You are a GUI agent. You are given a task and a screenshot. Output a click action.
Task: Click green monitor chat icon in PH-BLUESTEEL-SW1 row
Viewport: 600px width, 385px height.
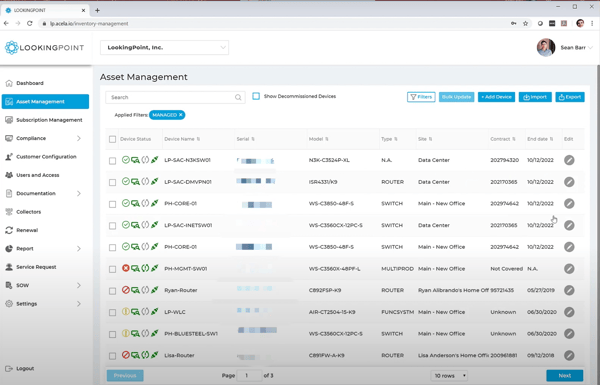click(x=135, y=334)
